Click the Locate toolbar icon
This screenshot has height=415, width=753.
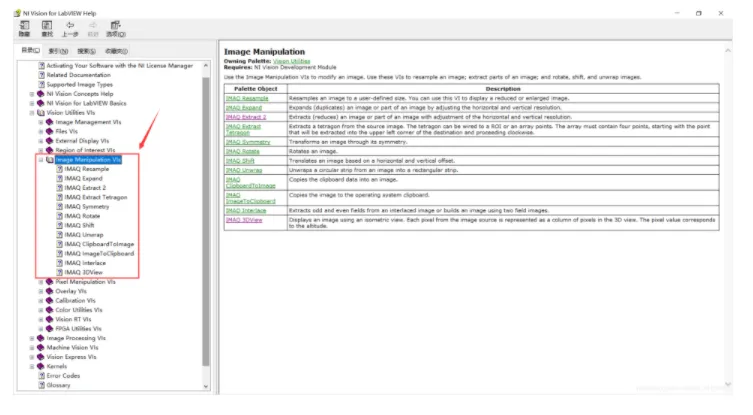pyautogui.click(x=47, y=28)
